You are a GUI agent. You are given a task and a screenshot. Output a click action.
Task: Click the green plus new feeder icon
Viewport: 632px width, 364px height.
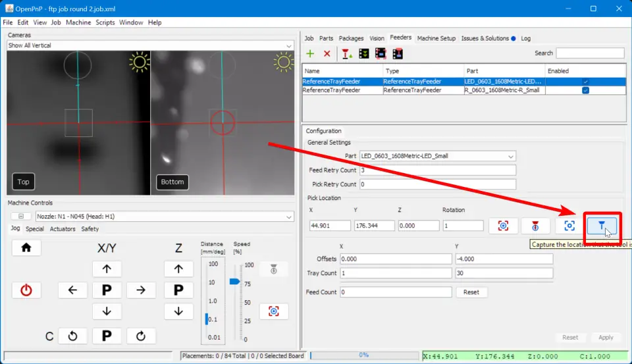click(310, 53)
